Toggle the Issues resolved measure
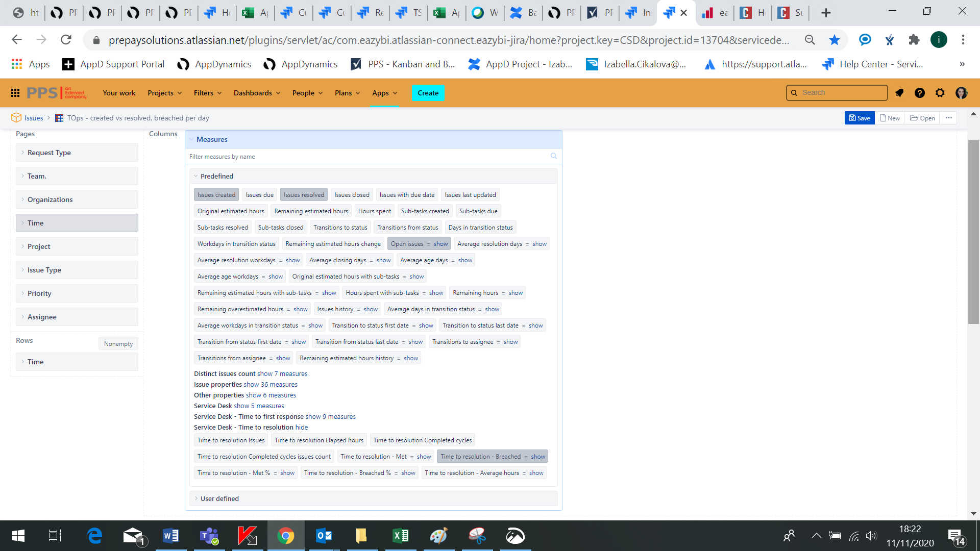 (304, 195)
